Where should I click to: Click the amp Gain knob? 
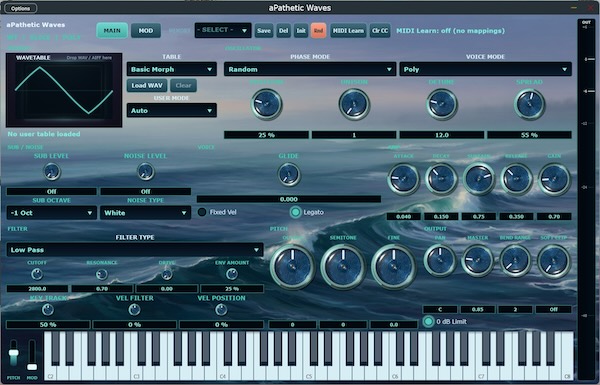tap(554, 179)
